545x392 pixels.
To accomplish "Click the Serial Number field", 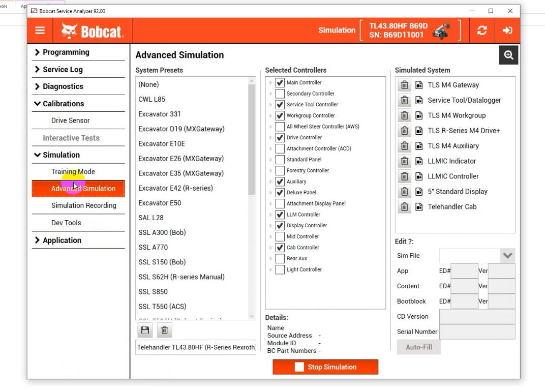I will tap(477, 332).
